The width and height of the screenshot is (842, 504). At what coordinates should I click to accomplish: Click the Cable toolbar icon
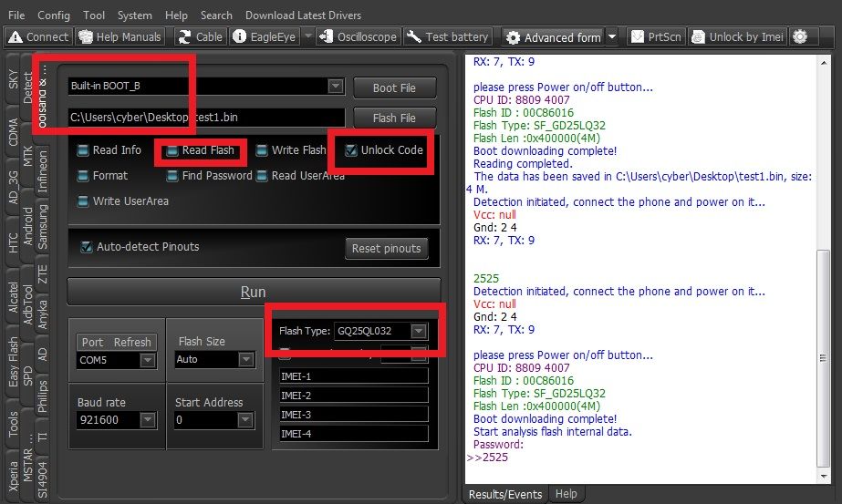(x=199, y=37)
